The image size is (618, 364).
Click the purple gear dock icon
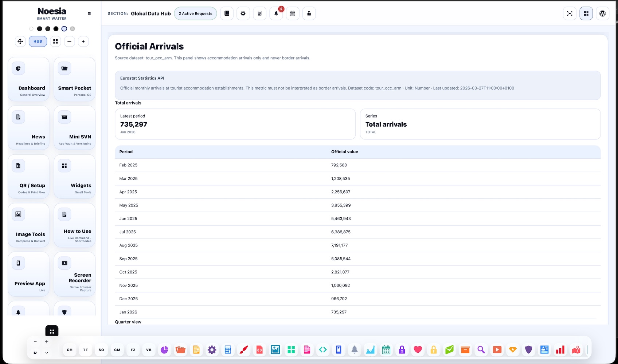(212, 350)
